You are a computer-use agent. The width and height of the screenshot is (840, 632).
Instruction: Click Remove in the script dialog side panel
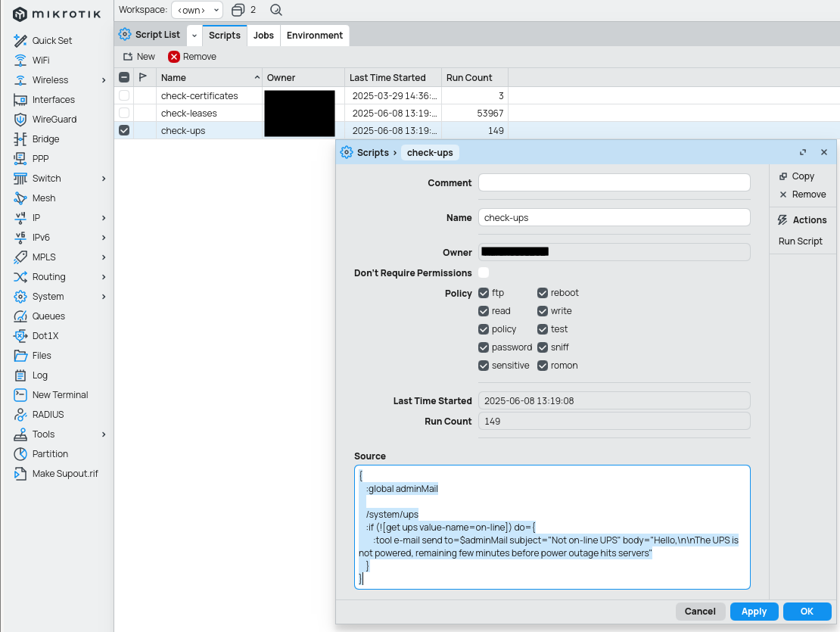point(802,195)
